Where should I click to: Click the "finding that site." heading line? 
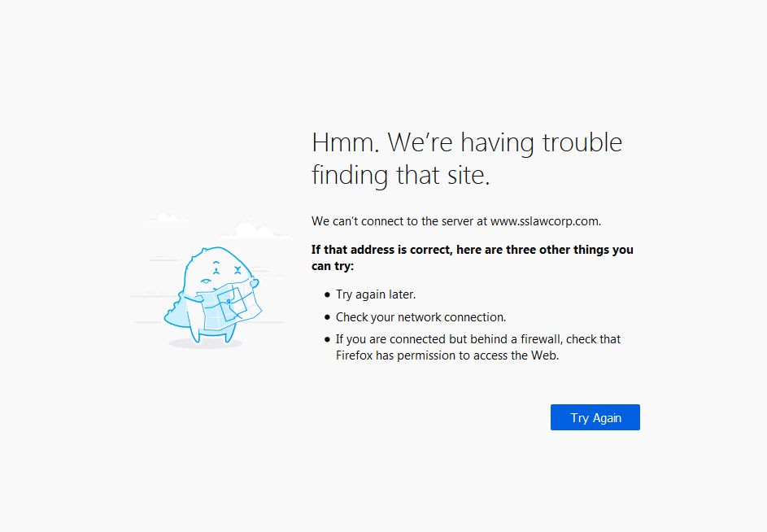coord(401,175)
